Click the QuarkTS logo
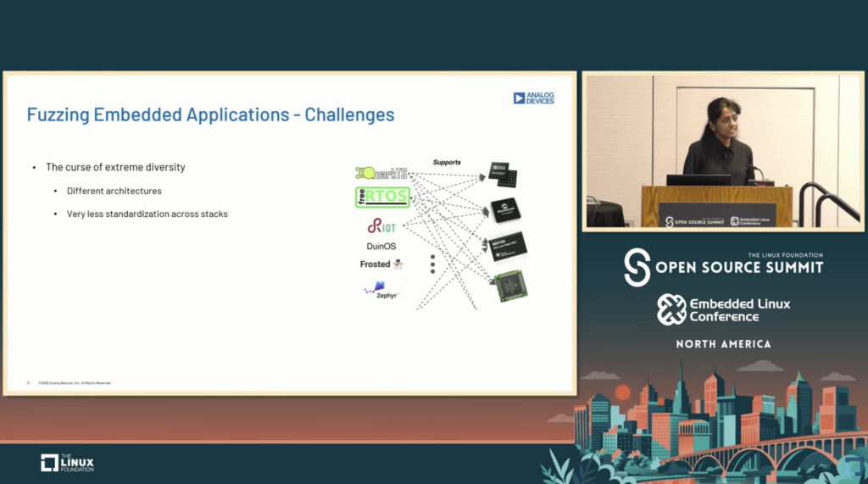 click(381, 173)
